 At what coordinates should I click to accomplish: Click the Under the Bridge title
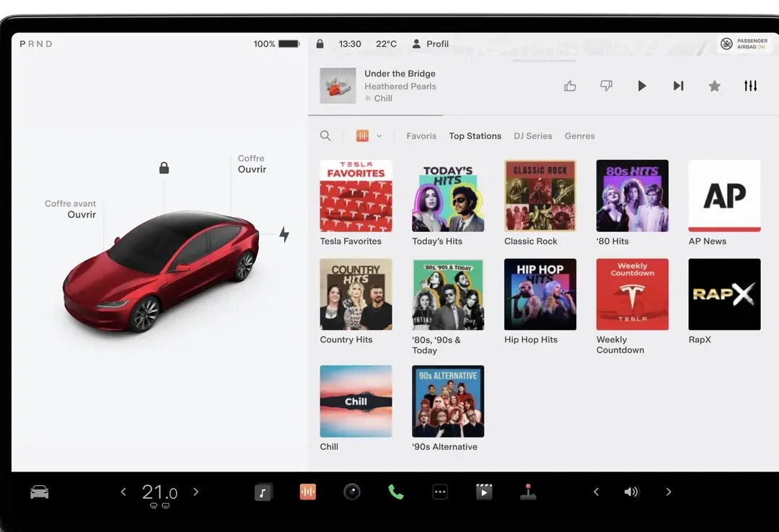(x=400, y=74)
